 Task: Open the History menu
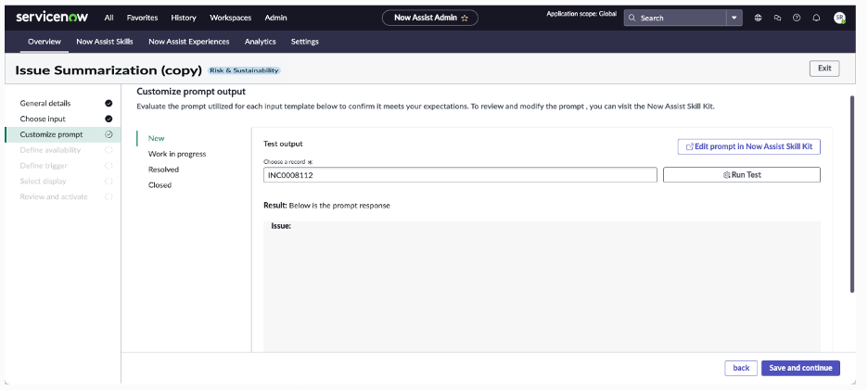(184, 18)
